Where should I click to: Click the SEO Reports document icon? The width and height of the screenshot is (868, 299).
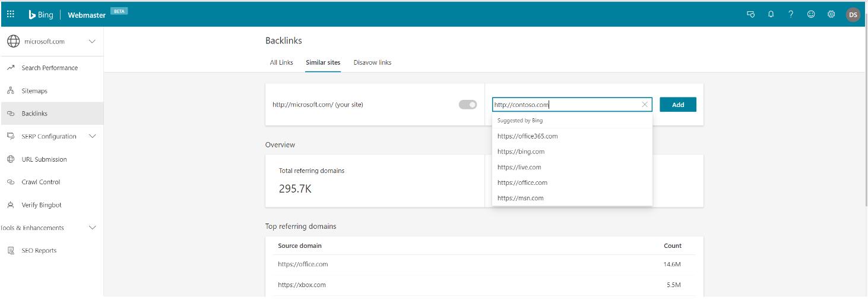click(x=10, y=250)
